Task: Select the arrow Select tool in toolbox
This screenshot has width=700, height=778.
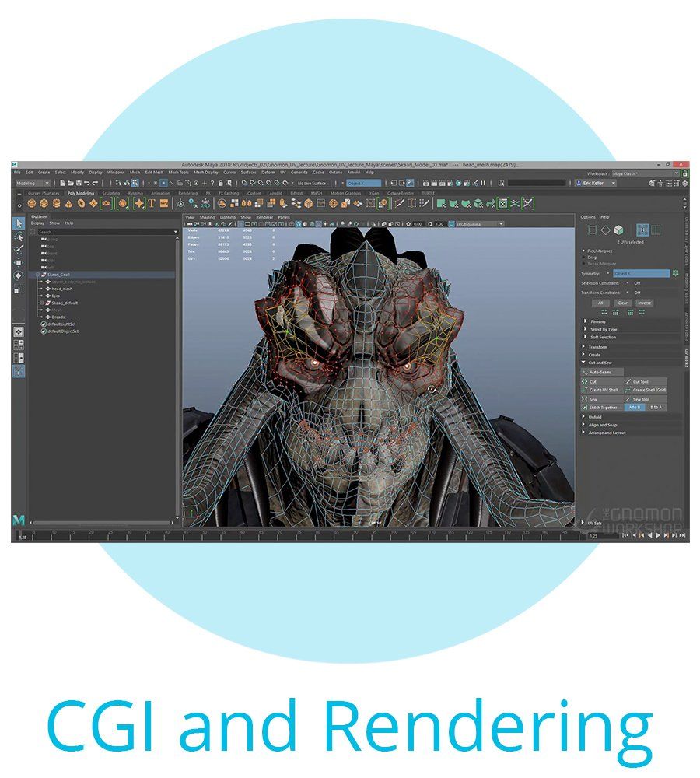Action: [x=19, y=223]
